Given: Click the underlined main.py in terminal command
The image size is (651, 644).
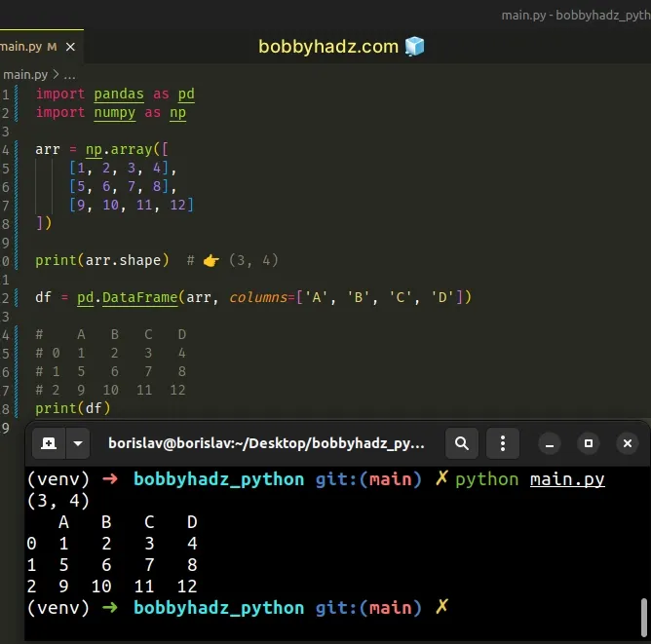Looking at the screenshot, I should pyautogui.click(x=567, y=479).
